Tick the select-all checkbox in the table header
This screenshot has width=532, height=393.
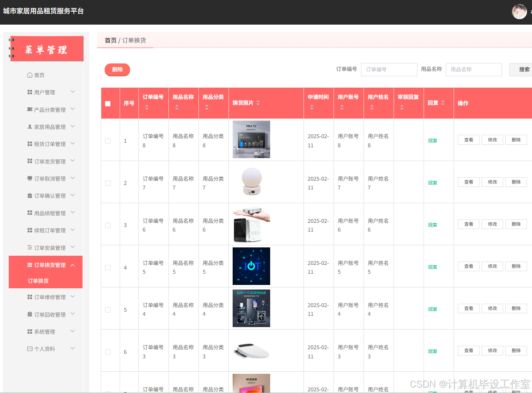click(108, 103)
